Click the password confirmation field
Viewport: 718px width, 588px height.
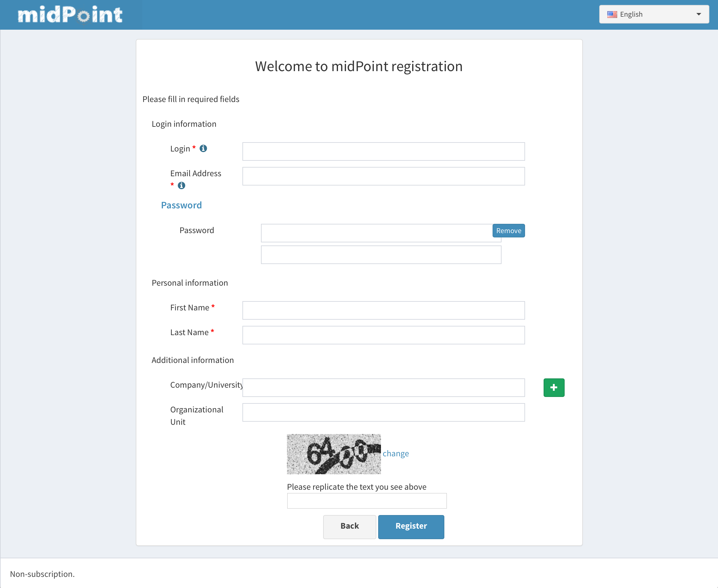[x=381, y=255]
